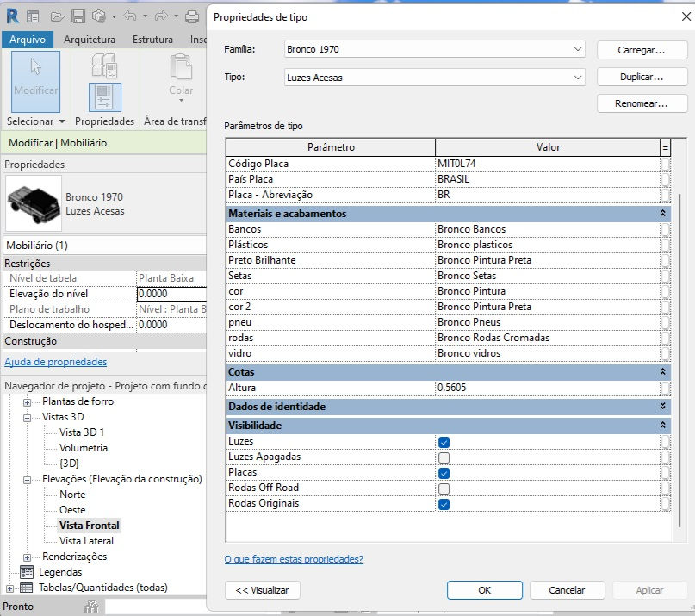This screenshot has width=695, height=616.
Task: Click the Carregar... button
Action: (x=642, y=50)
